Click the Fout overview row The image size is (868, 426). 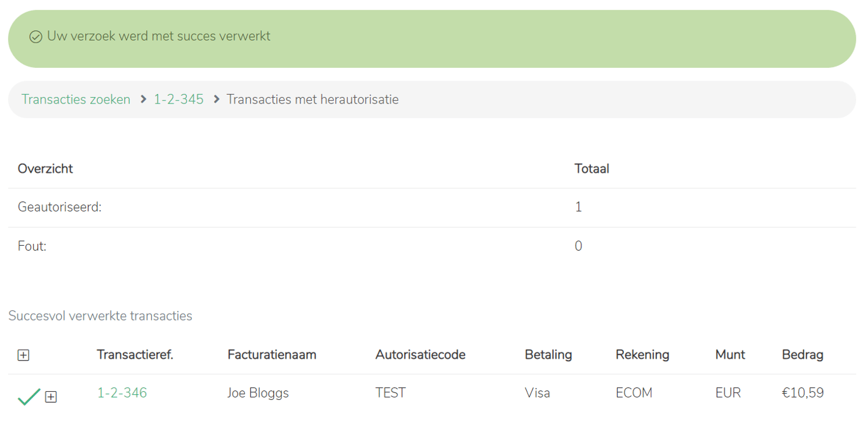[x=32, y=246]
